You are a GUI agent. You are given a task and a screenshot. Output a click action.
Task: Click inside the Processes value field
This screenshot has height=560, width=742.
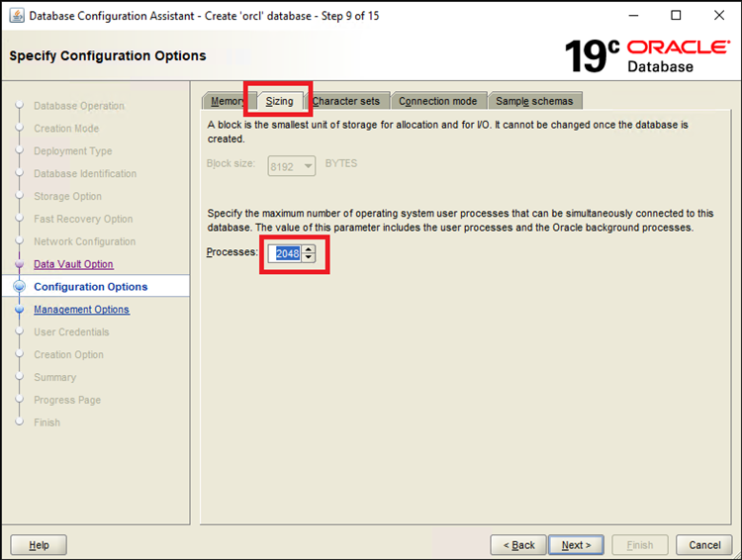point(284,253)
